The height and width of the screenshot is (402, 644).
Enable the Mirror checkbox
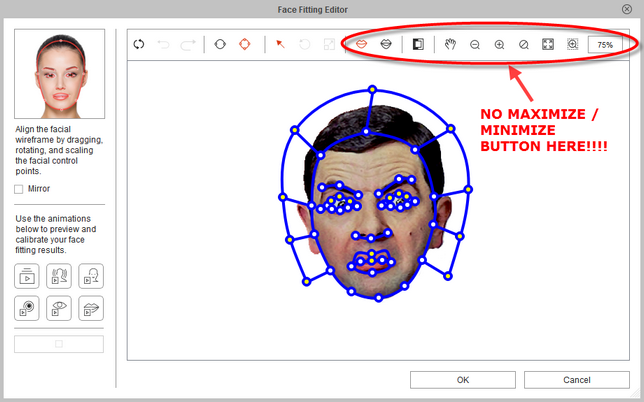[x=18, y=189]
